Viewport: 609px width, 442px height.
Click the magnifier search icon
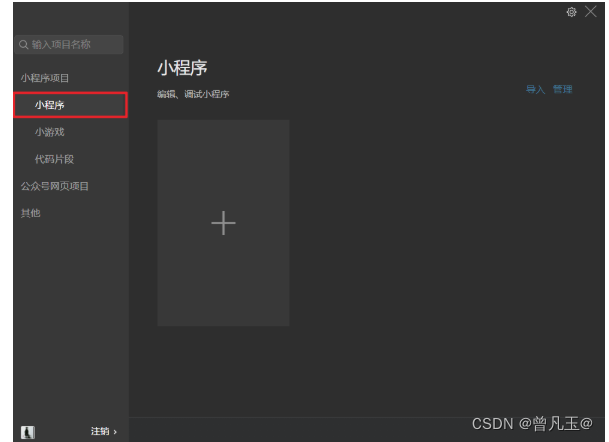click(23, 45)
